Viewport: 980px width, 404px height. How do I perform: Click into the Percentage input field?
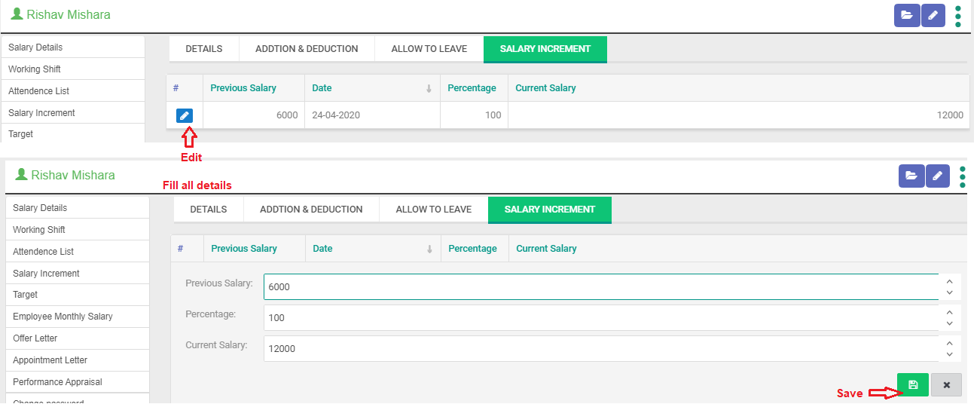pyautogui.click(x=600, y=318)
